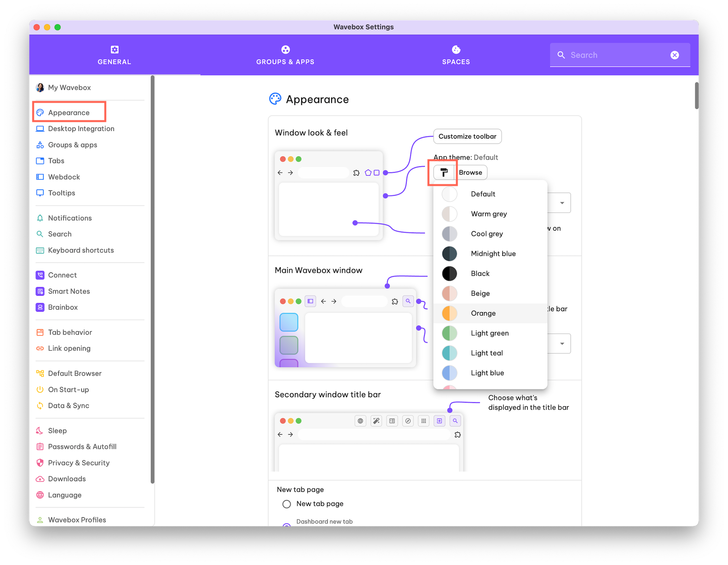Screen dimensions: 728x565
Task: Click the Tooltips speech bubble icon
Action: point(40,193)
